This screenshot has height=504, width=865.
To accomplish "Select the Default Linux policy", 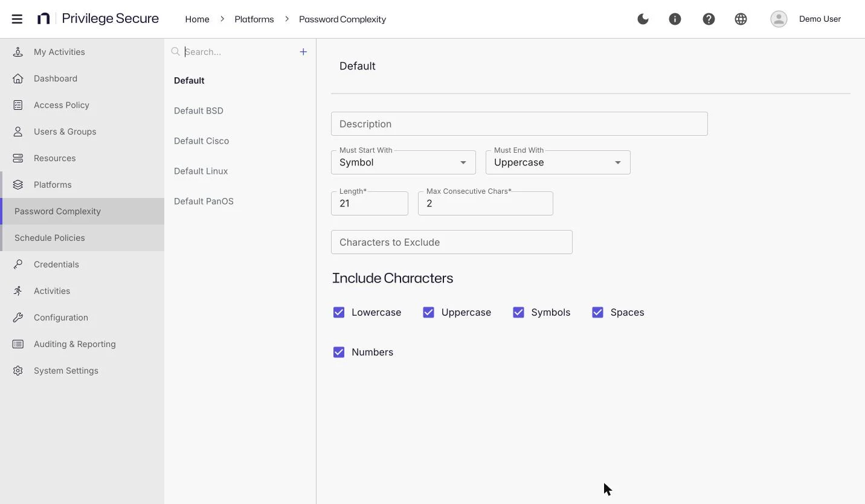I will [201, 171].
